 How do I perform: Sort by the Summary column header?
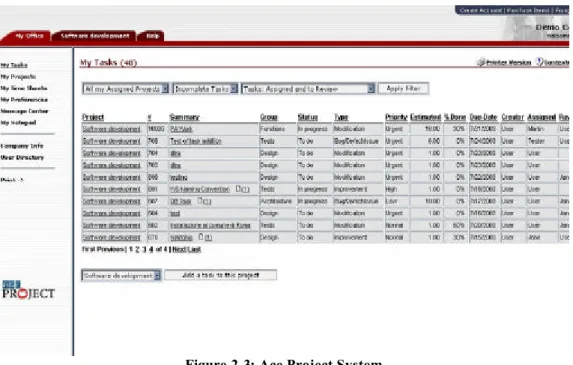pos(185,117)
